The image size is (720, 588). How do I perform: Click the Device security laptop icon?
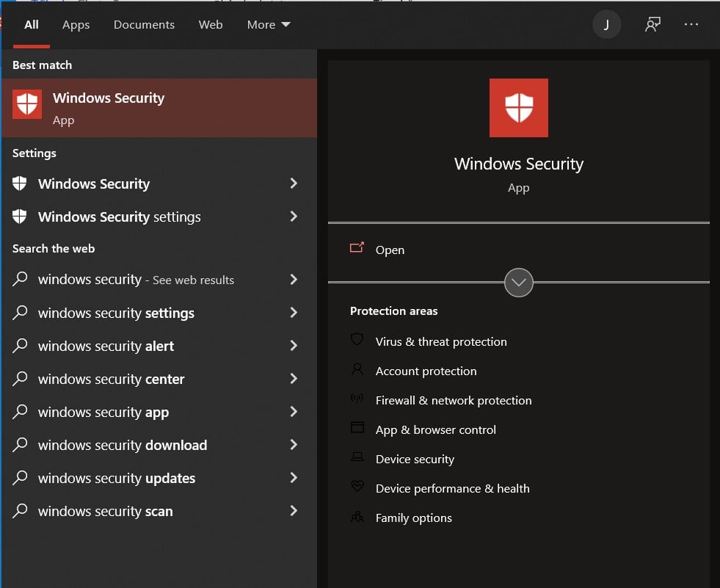tap(357, 457)
